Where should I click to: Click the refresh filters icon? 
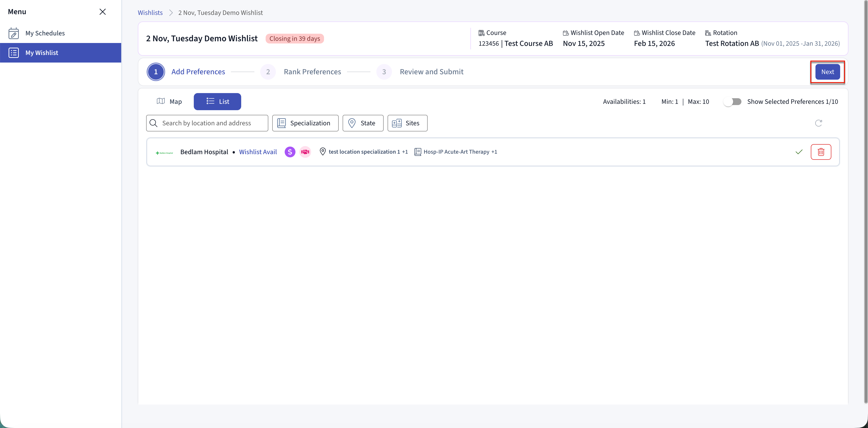(x=818, y=123)
